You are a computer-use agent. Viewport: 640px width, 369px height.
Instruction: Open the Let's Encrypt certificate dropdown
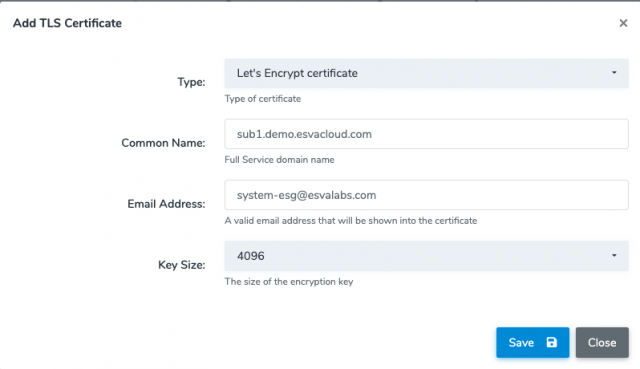point(426,73)
